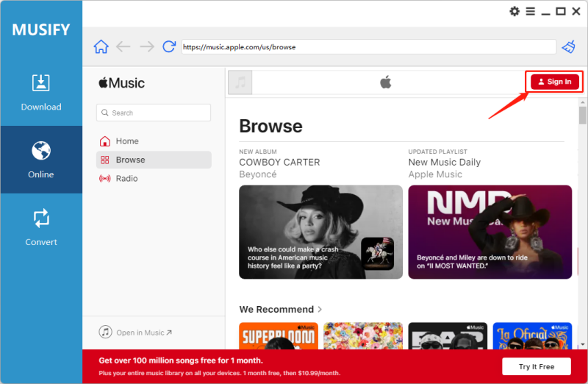
Task: Open the COWBOY CARTER album title
Action: click(x=280, y=162)
